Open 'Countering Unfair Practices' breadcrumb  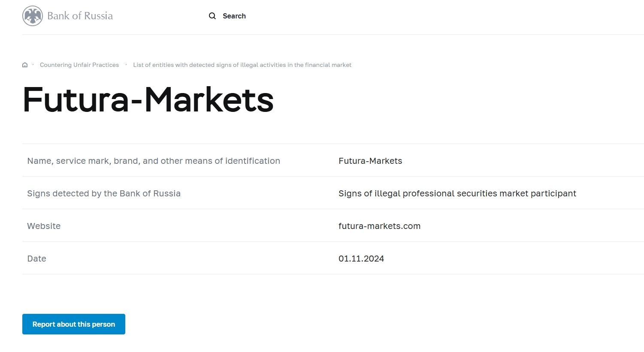click(79, 65)
